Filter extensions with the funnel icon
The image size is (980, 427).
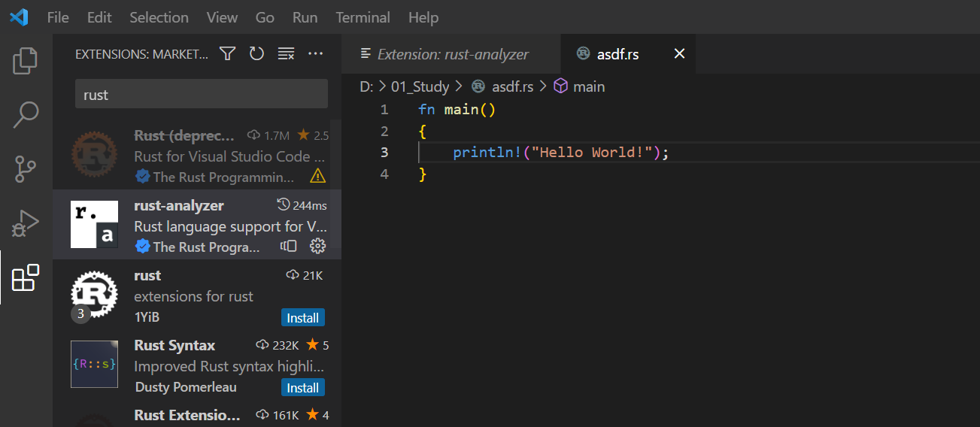pyautogui.click(x=227, y=53)
